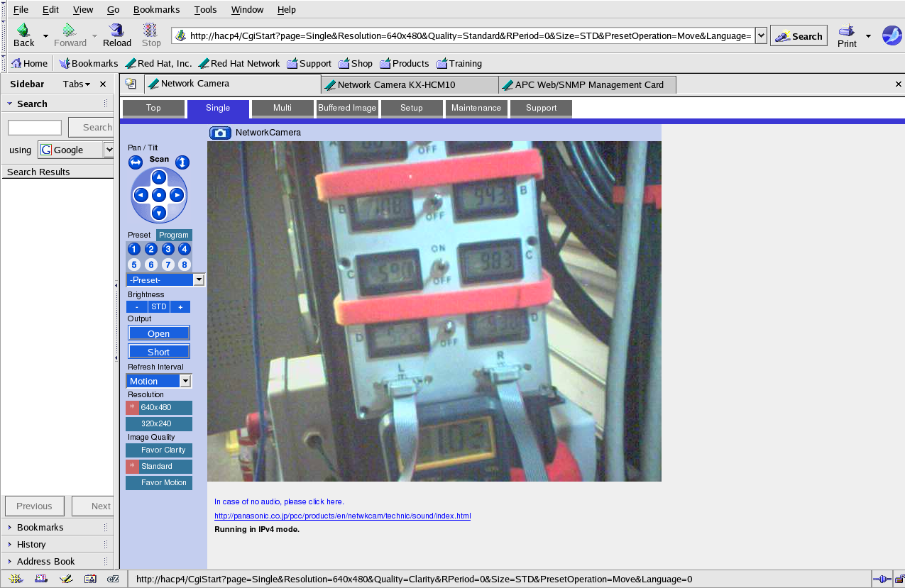The width and height of the screenshot is (905, 588).
Task: Select Favor Motion image quality
Action: coord(159,482)
